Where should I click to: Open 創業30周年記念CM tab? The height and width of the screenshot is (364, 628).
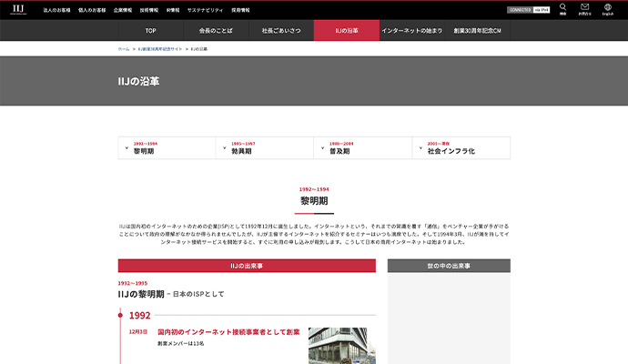point(478,31)
